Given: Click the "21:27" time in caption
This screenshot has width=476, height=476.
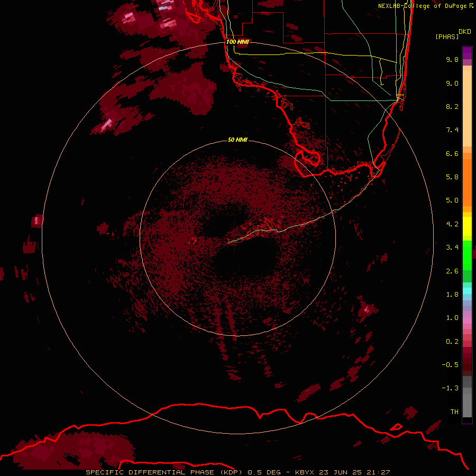Looking at the screenshot, I should [x=379, y=472].
